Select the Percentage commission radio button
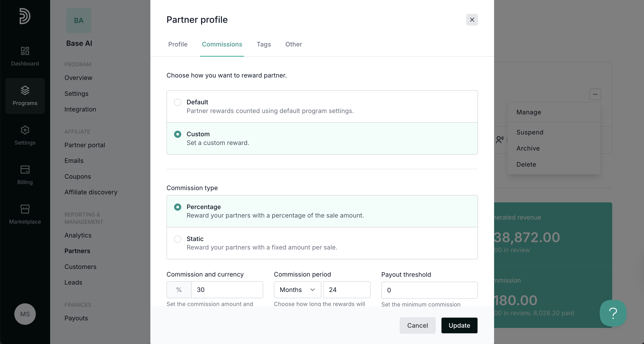The height and width of the screenshot is (344, 644). 177,207
